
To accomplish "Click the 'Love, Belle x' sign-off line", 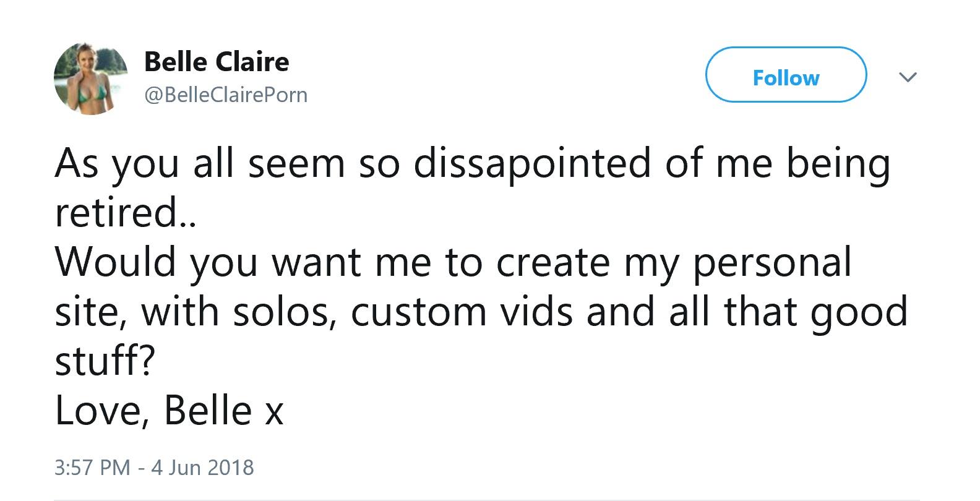I will (169, 411).
